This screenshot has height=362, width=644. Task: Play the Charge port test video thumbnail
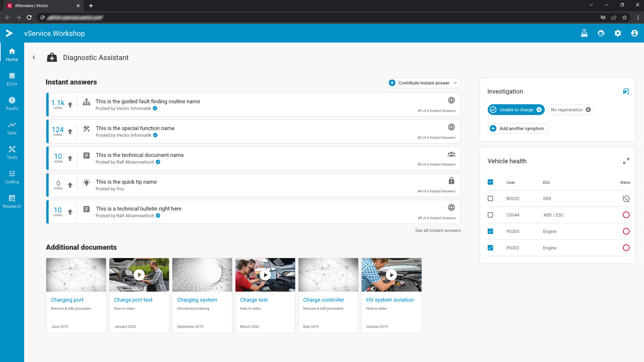(x=139, y=275)
